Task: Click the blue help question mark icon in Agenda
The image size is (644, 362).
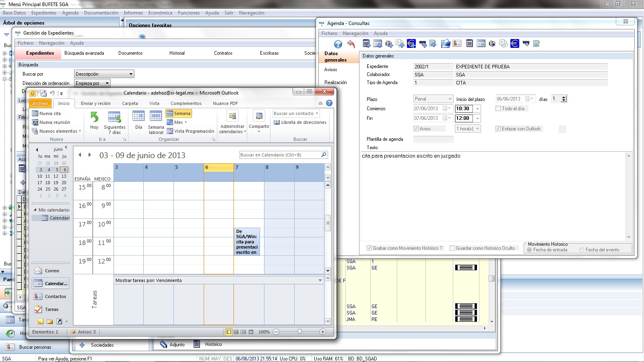Action: (338, 44)
